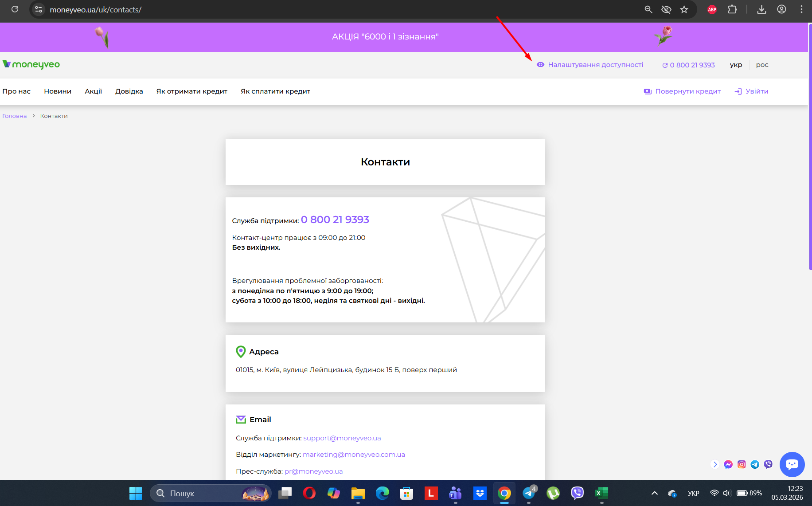Open the Про нас menu item
Viewport: 812px width, 506px height.
click(16, 91)
